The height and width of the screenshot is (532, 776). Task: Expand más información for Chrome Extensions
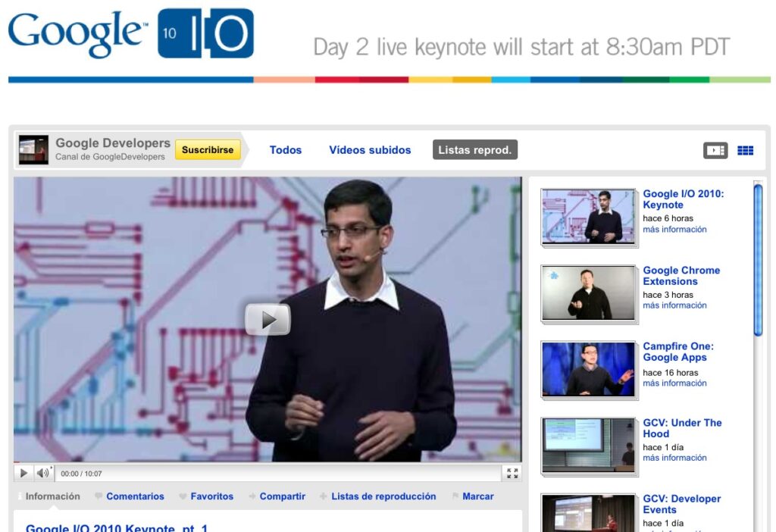674,306
